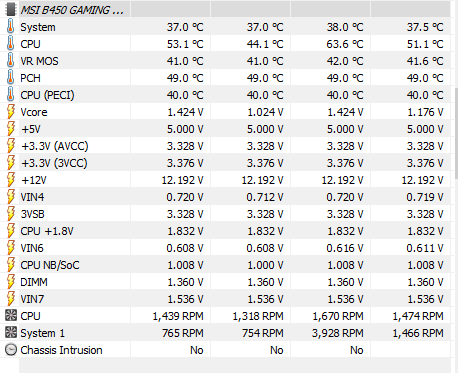Click the 37.5 °C System average value
The height and width of the screenshot is (373, 458).
click(425, 27)
